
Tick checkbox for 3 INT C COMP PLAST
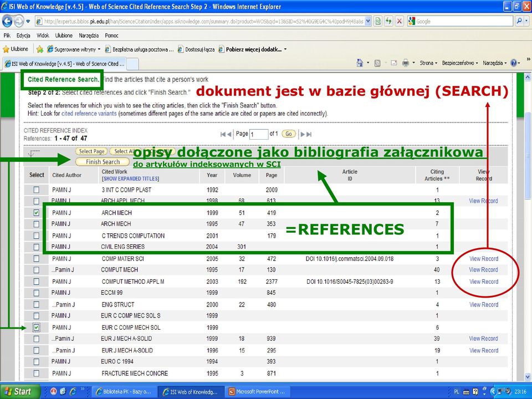coord(37,190)
